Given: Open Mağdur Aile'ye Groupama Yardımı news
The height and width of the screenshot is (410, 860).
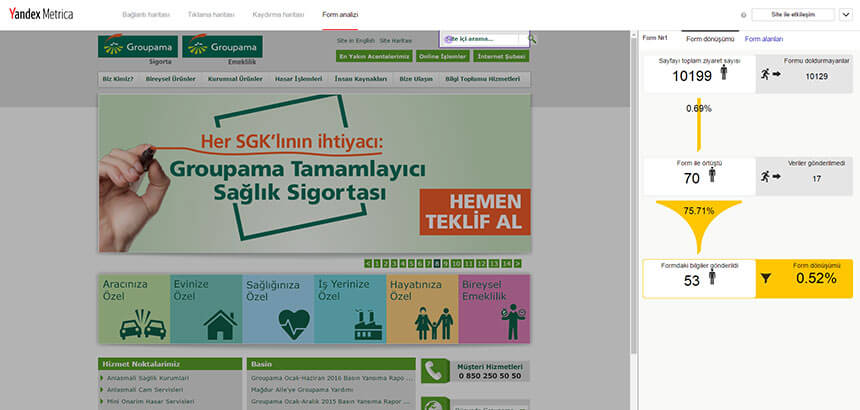Looking at the screenshot, I should click(x=302, y=390).
